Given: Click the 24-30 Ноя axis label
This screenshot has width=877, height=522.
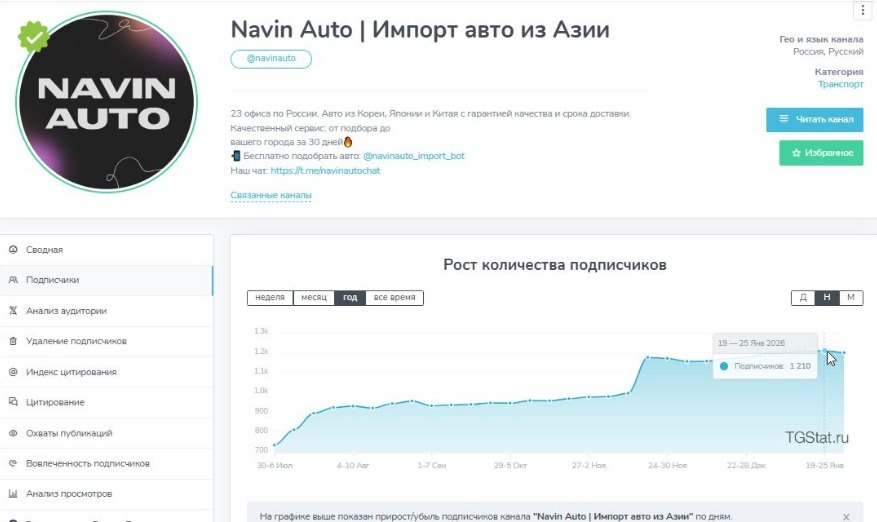Looking at the screenshot, I should [667, 465].
